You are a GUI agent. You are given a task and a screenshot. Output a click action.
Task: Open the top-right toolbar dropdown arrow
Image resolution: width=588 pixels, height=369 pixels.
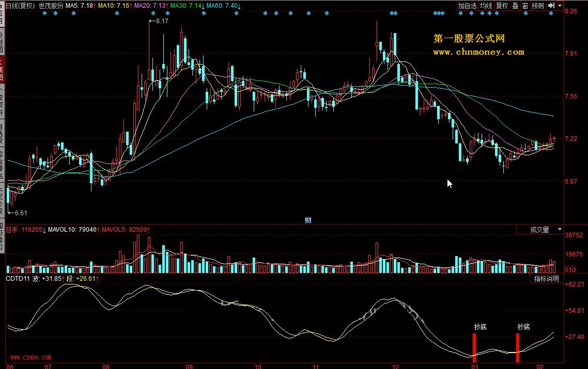coord(560,6)
